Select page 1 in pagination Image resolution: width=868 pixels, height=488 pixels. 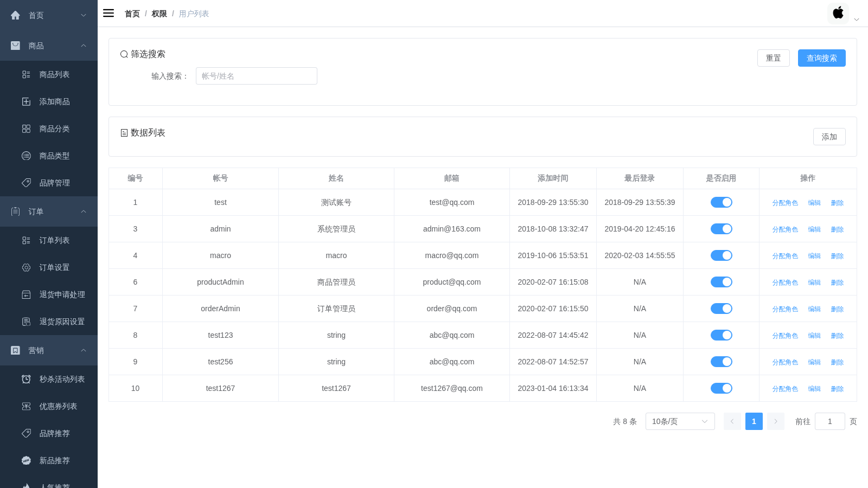tap(754, 421)
